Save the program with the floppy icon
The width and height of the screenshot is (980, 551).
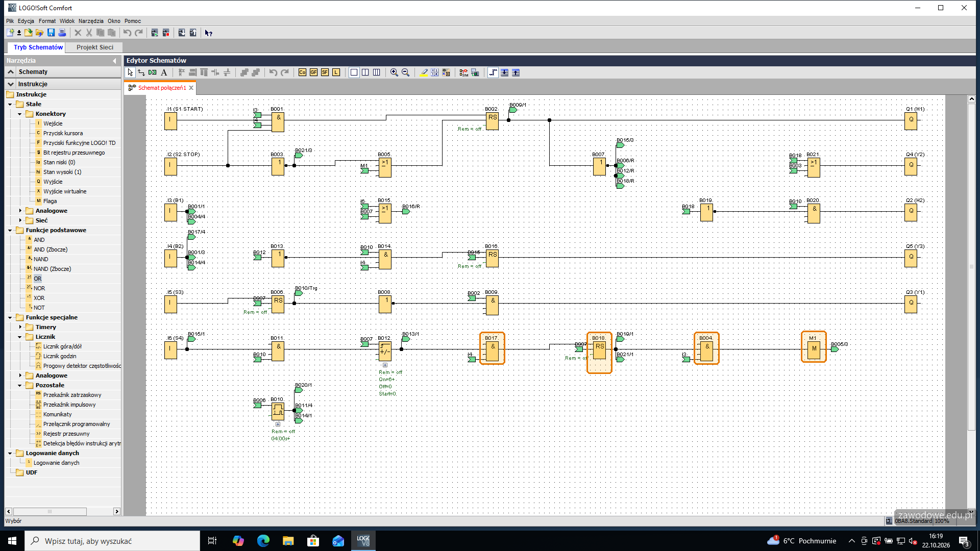pos(51,33)
